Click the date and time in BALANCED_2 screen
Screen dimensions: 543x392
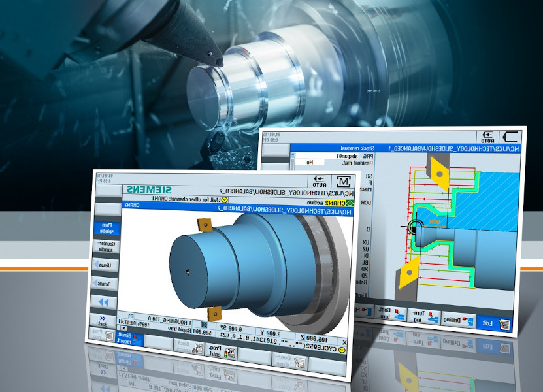[x=105, y=178]
